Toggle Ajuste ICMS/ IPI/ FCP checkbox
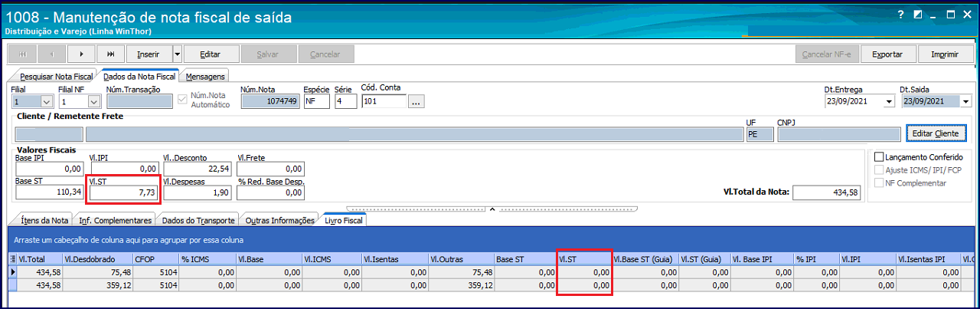Viewport: 980px width, 309px height. (878, 170)
